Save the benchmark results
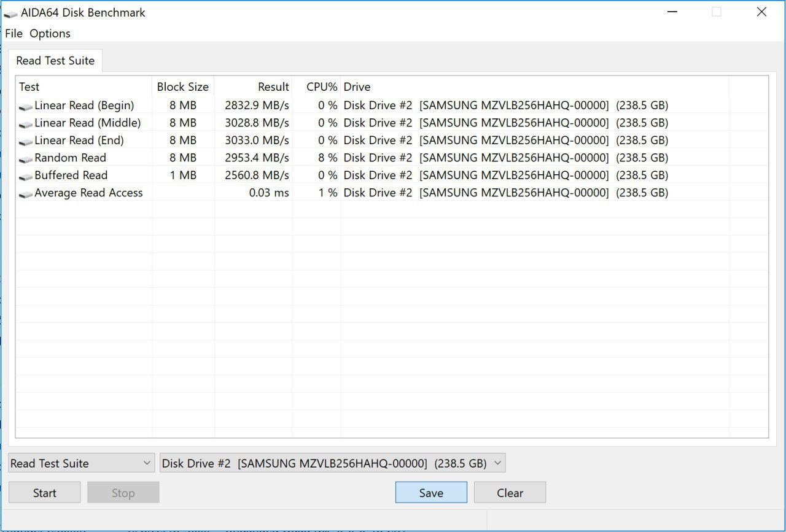The width and height of the screenshot is (786, 532). [x=431, y=493]
